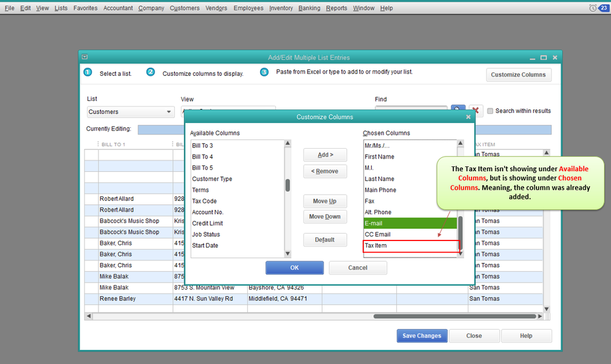The height and width of the screenshot is (364, 611).
Task: Open the Lists menu
Action: [61, 8]
